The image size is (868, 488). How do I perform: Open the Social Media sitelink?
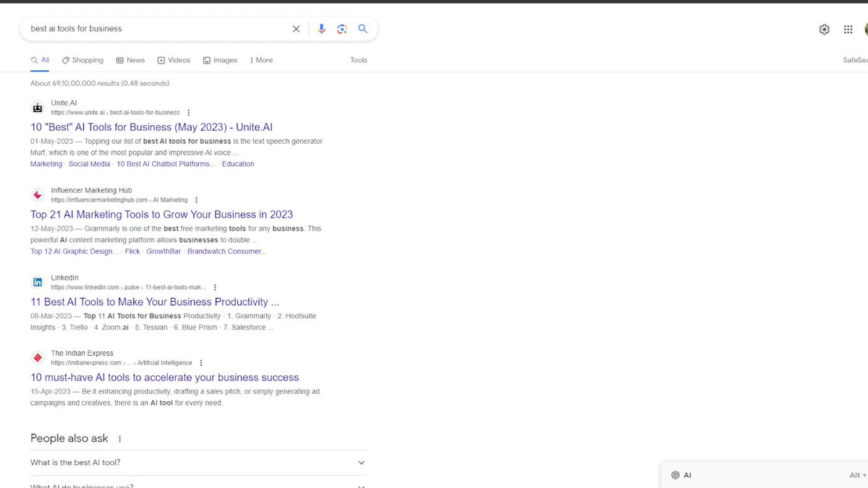click(x=90, y=164)
